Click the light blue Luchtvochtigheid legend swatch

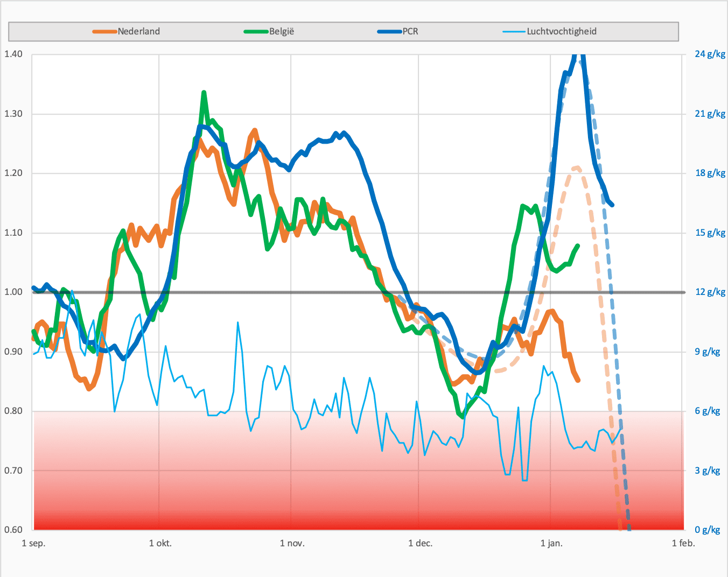coord(514,32)
